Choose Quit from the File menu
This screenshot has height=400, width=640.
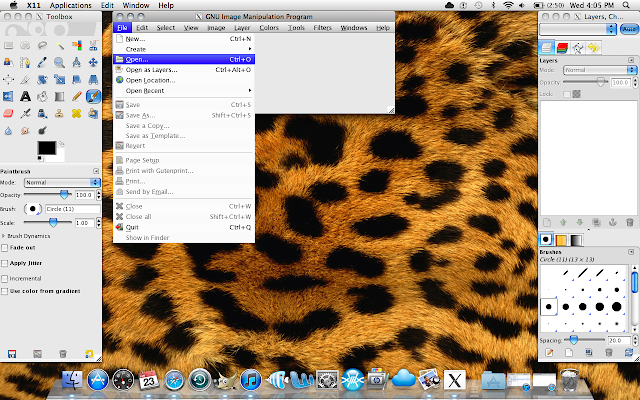(184, 227)
